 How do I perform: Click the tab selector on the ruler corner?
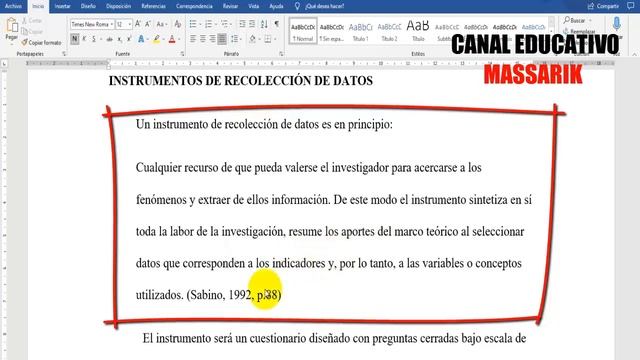(4, 64)
